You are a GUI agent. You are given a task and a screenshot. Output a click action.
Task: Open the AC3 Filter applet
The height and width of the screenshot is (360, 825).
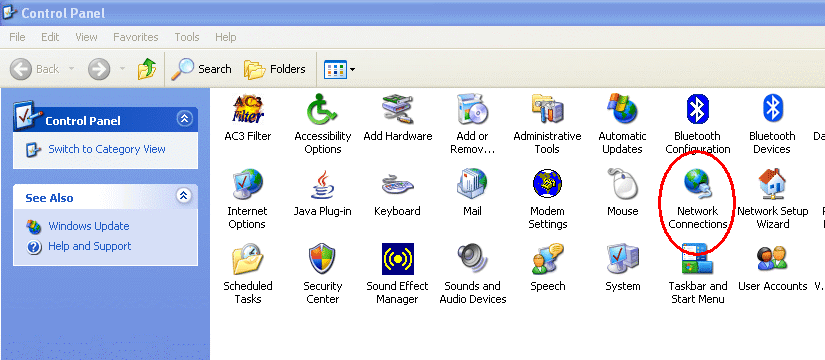click(247, 118)
